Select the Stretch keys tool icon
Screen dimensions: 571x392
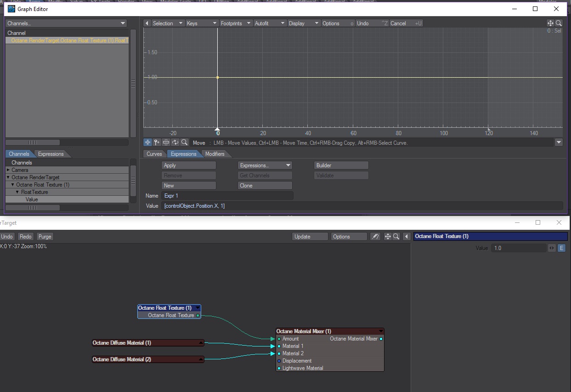(x=166, y=142)
